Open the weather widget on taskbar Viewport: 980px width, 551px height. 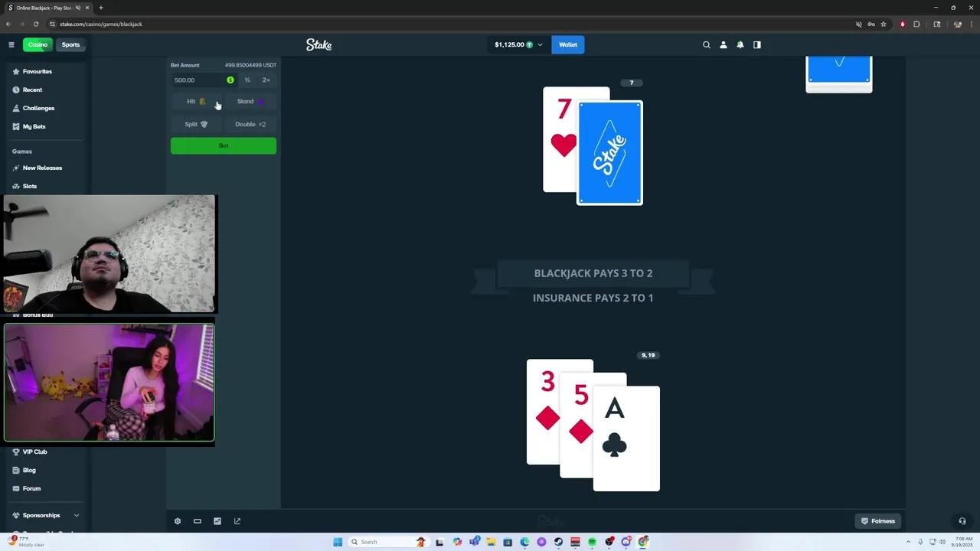coord(25,542)
